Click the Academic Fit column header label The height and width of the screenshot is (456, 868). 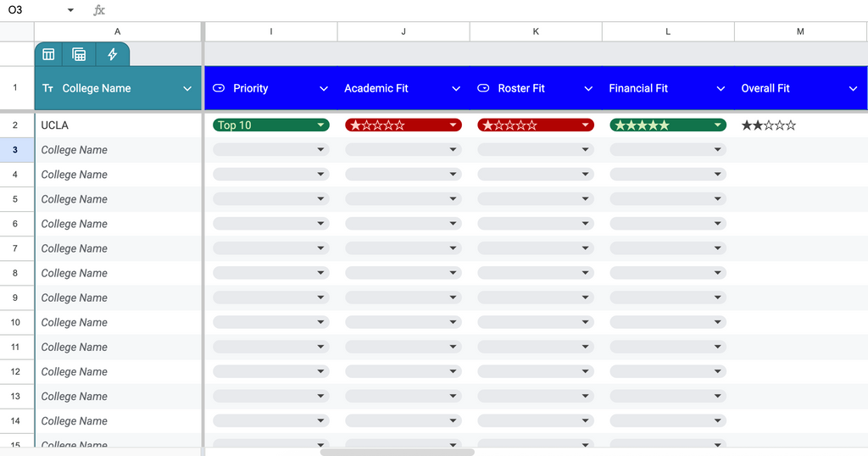pos(376,88)
